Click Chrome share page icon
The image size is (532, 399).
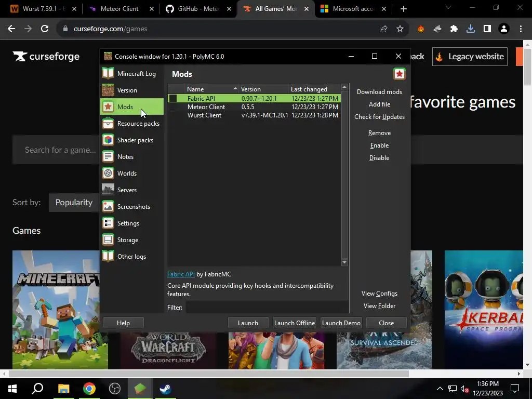[383, 29]
